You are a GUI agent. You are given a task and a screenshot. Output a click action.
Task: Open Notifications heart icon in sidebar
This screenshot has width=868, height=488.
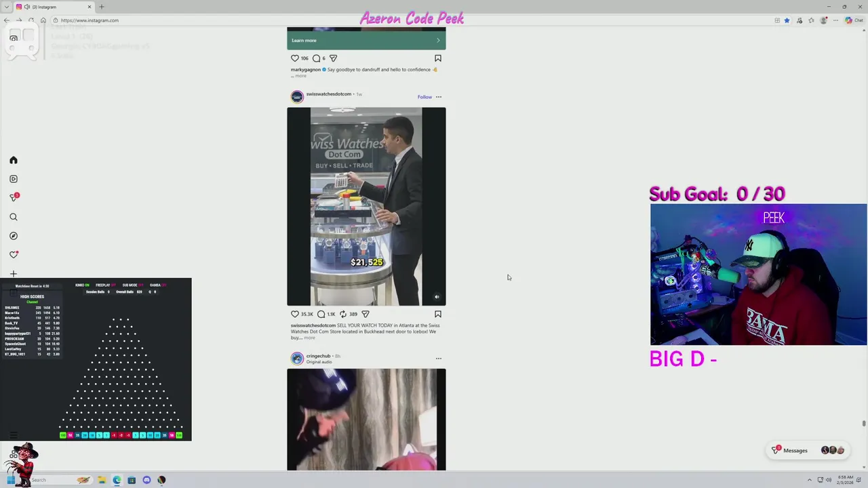[13, 255]
